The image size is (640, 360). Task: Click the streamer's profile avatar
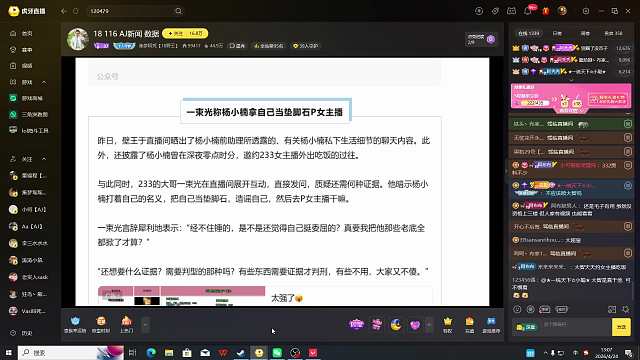(77, 39)
